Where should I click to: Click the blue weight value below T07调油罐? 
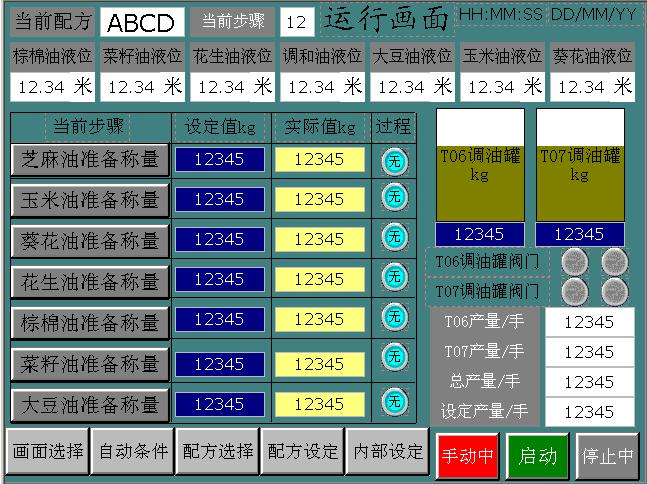[x=580, y=234]
